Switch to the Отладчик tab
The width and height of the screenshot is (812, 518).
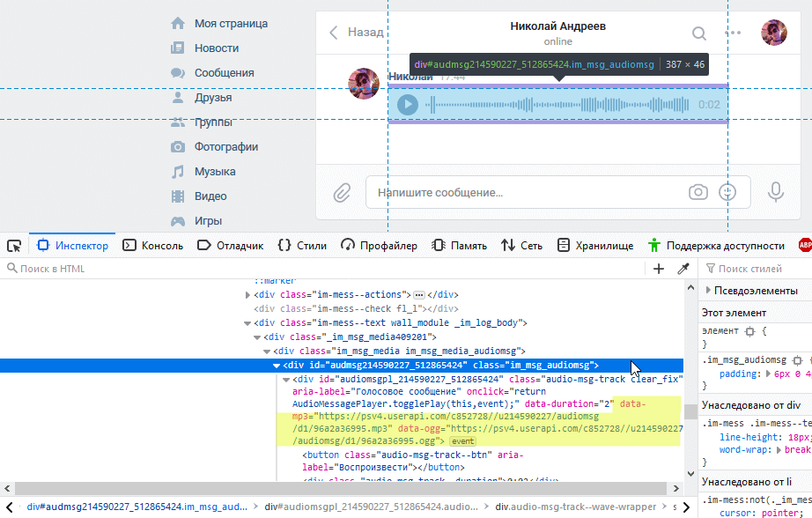pyautogui.click(x=231, y=246)
